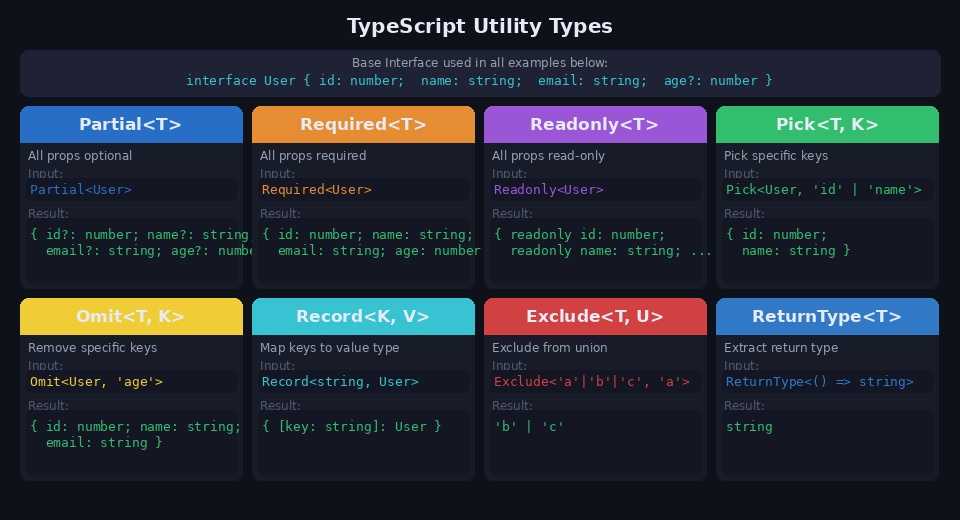
Task: Select the Record<string, User> input code
Action: tap(340, 382)
